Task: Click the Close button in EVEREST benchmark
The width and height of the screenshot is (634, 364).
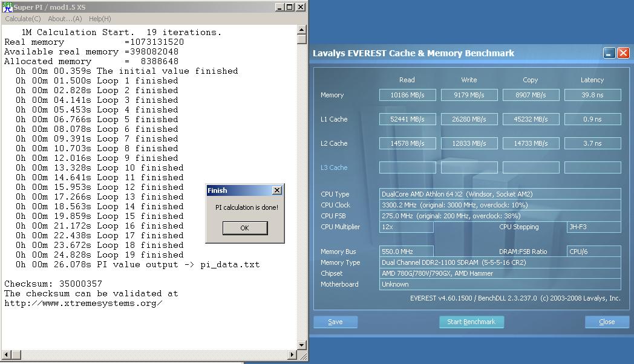Action: pyautogui.click(x=607, y=322)
